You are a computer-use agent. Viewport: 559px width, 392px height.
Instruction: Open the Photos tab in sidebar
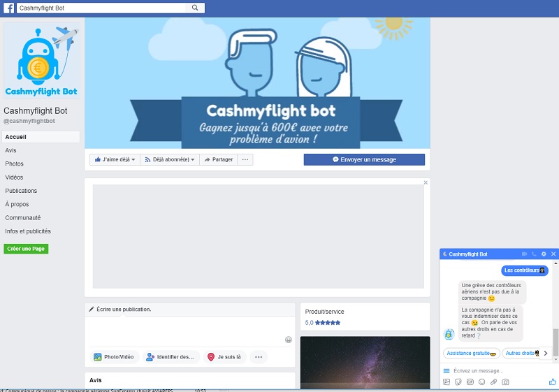tap(14, 164)
